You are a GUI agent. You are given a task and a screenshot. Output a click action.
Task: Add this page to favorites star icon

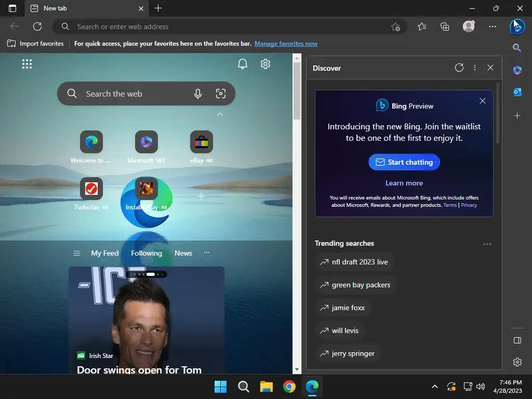click(x=395, y=27)
